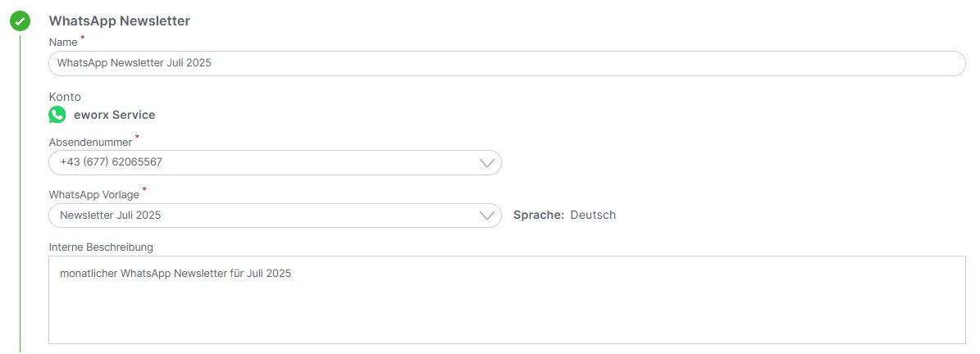
Task: Expand the WhatsApp Vorlage dropdown arrow
Action: click(x=486, y=216)
